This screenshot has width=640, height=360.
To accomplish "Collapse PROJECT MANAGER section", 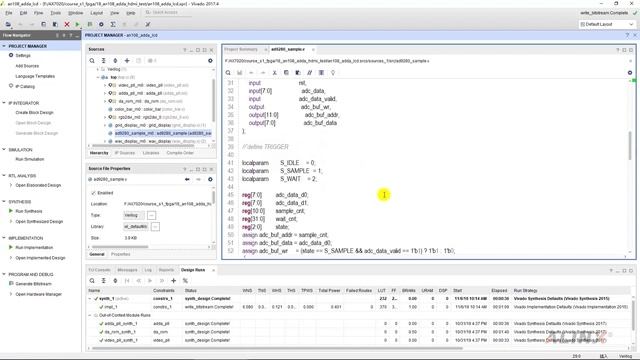I will tap(4, 46).
